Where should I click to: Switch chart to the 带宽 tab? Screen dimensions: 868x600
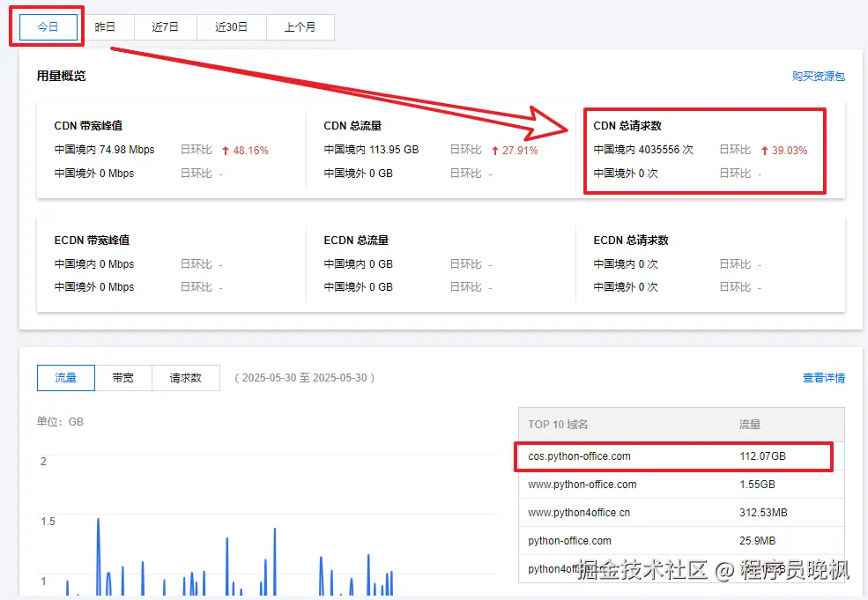(122, 378)
